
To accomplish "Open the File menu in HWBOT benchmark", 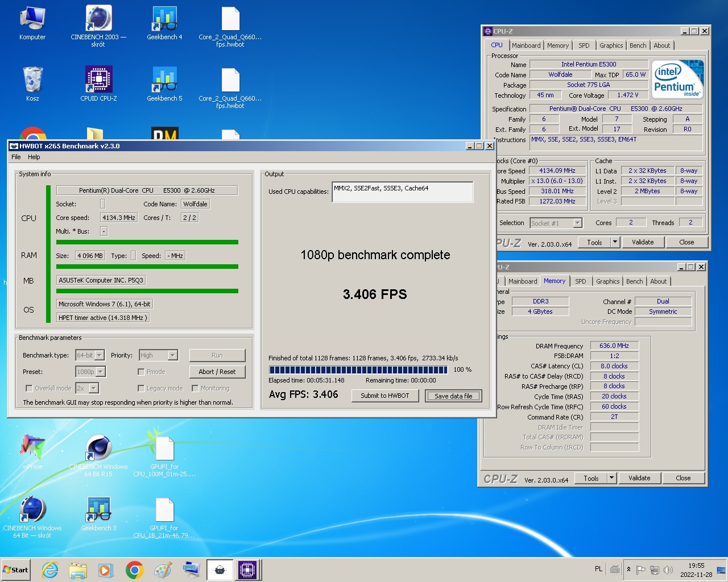I will tap(16, 157).
